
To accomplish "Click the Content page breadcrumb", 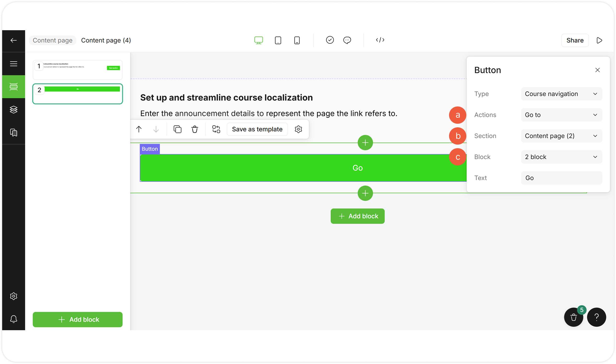I will point(53,41).
